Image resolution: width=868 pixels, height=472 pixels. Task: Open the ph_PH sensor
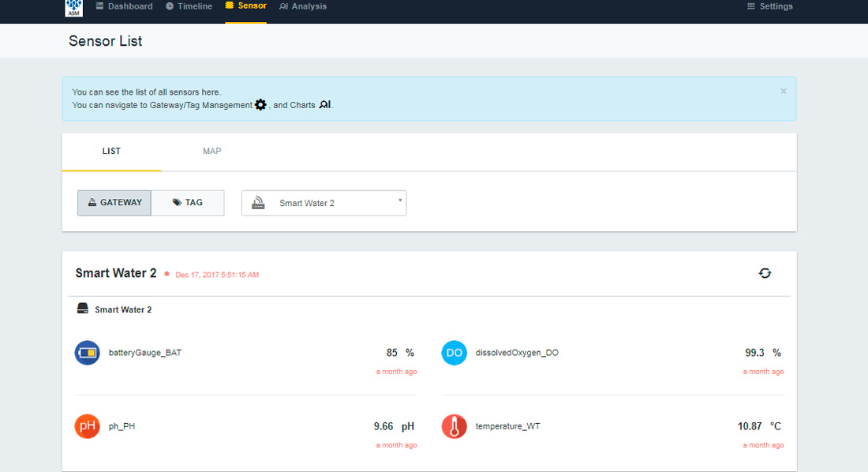coord(122,426)
